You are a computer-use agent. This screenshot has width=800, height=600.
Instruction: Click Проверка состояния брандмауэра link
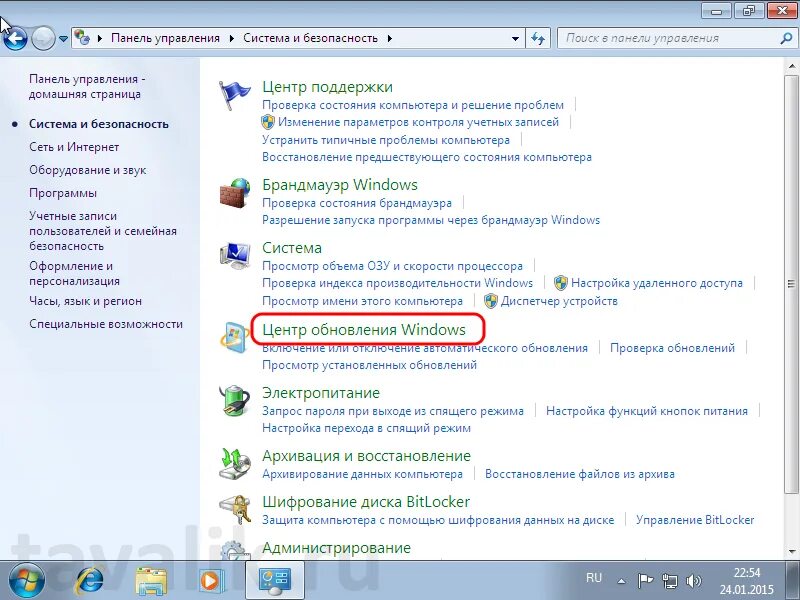coord(357,203)
